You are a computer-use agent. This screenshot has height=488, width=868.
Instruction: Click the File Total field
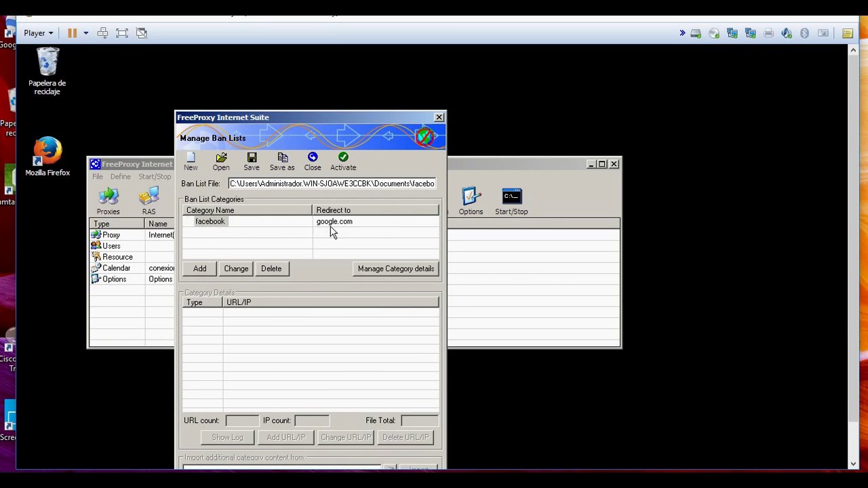(x=420, y=420)
